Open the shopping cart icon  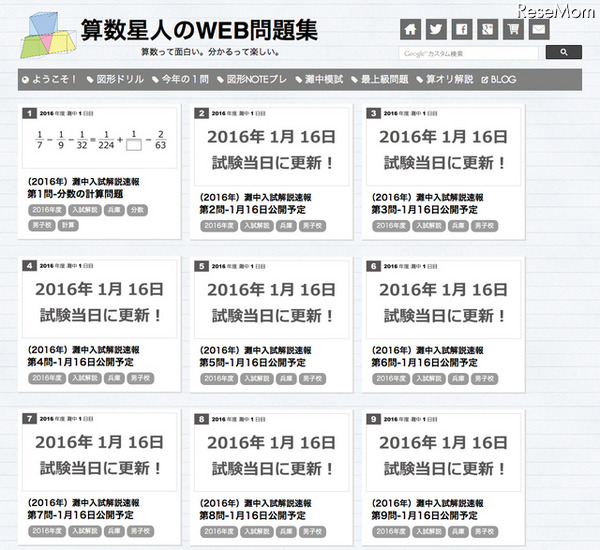coord(513,29)
